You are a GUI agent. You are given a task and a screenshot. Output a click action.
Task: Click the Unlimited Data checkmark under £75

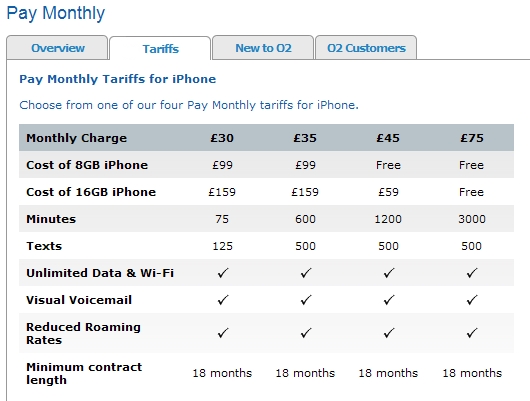(x=472, y=273)
